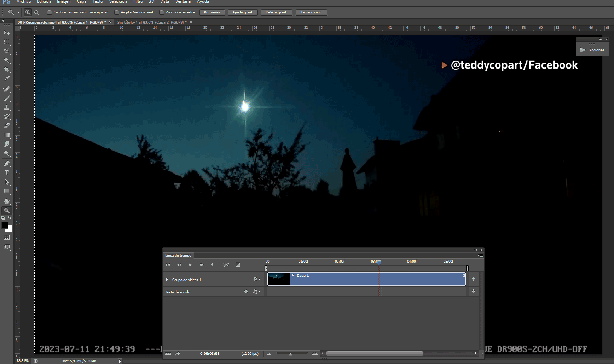The image size is (614, 364).
Task: Select the Eyedropper tool
Action: tap(7, 79)
